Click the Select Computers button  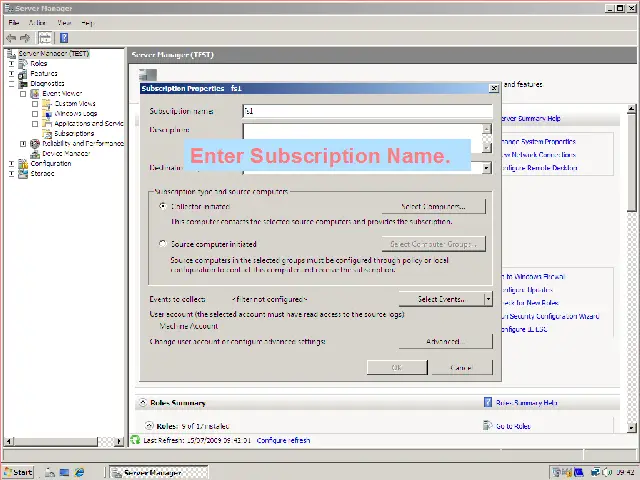(434, 207)
